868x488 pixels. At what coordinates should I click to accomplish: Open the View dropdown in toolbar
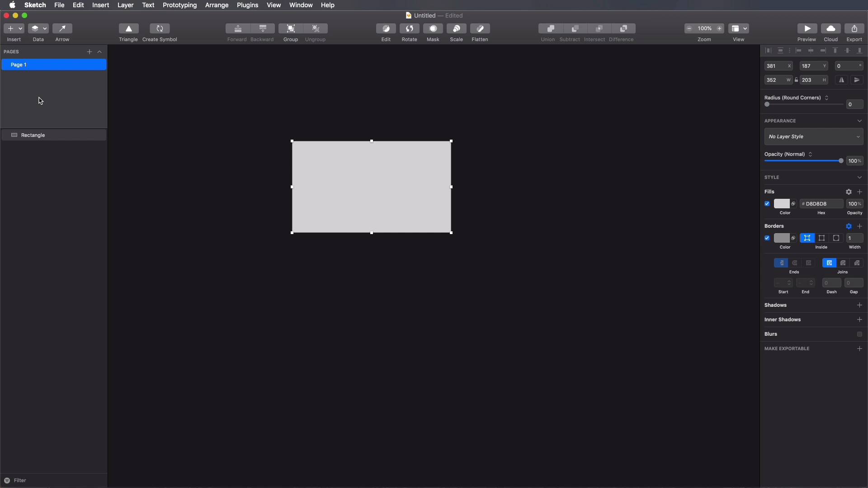tap(739, 28)
